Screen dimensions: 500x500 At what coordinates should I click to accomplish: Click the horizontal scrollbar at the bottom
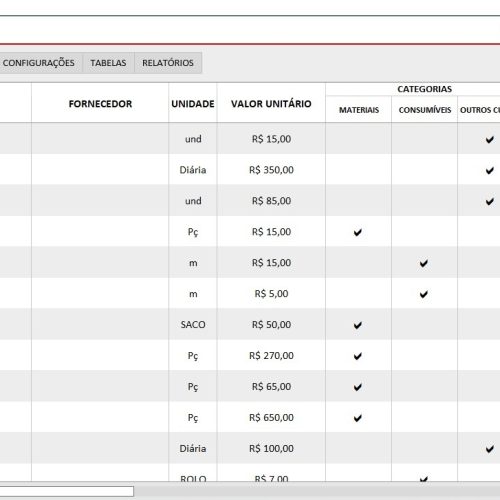67,491
